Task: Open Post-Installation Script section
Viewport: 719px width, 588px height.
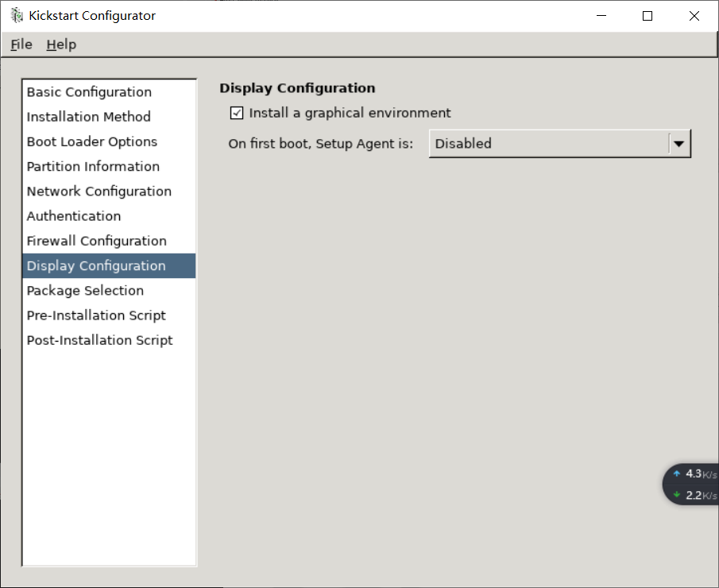Action: [x=109, y=340]
